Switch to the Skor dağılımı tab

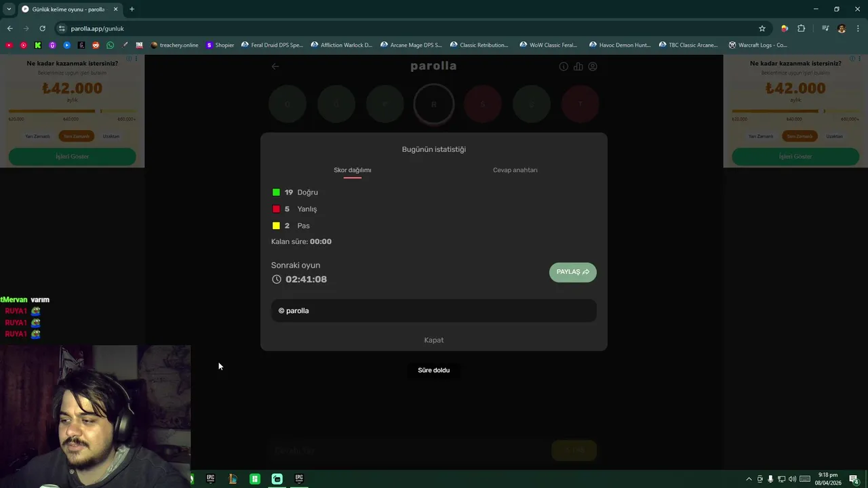(x=353, y=170)
